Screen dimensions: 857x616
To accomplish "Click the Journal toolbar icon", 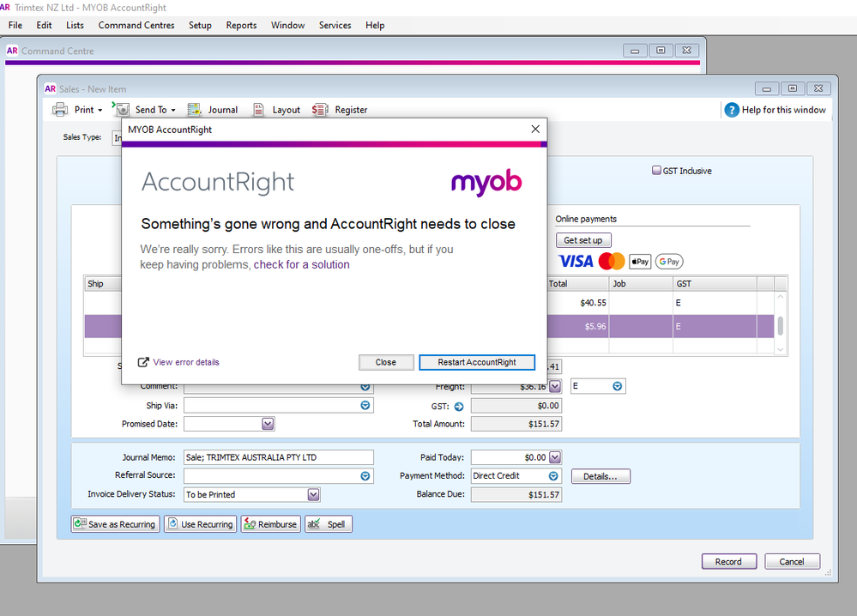I will pos(195,110).
